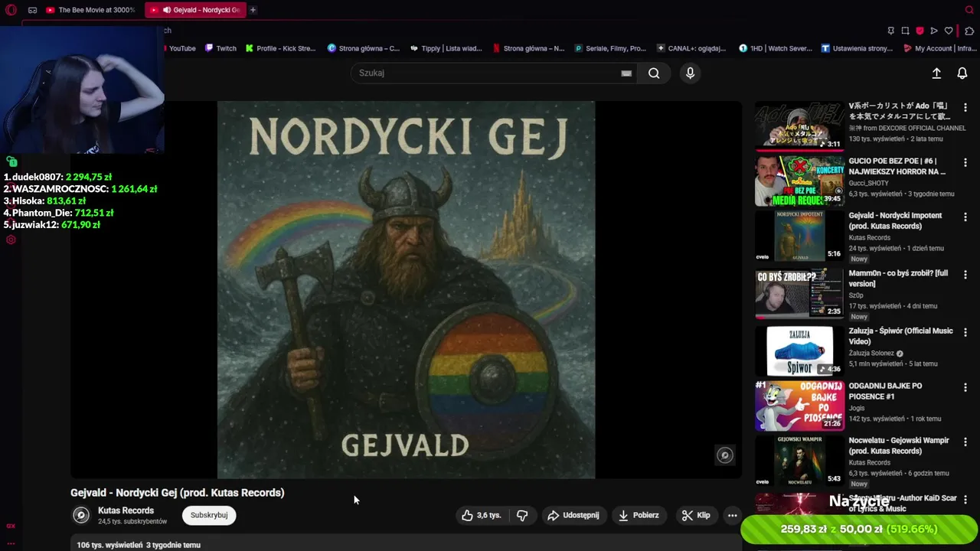Open CANAL+: oglądaj... bookmark
980x551 pixels.
pos(691,48)
